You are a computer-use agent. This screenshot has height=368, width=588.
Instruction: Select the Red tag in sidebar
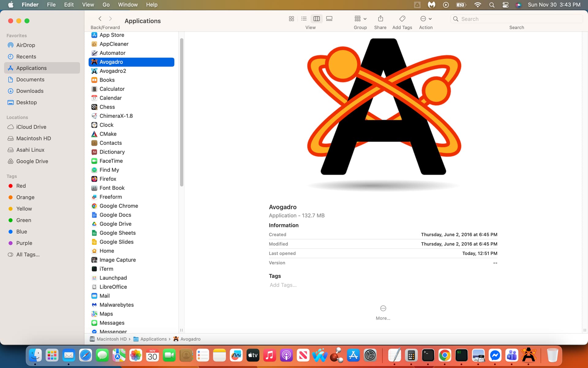[x=21, y=186]
